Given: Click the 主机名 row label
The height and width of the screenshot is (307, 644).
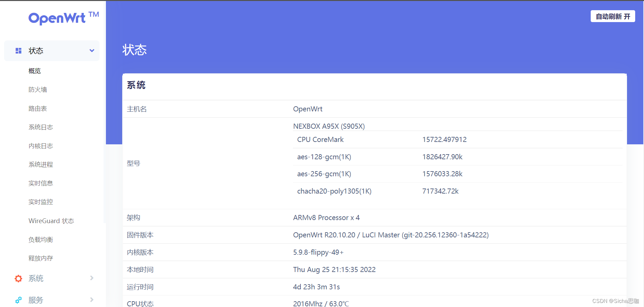Looking at the screenshot, I should 137,109.
